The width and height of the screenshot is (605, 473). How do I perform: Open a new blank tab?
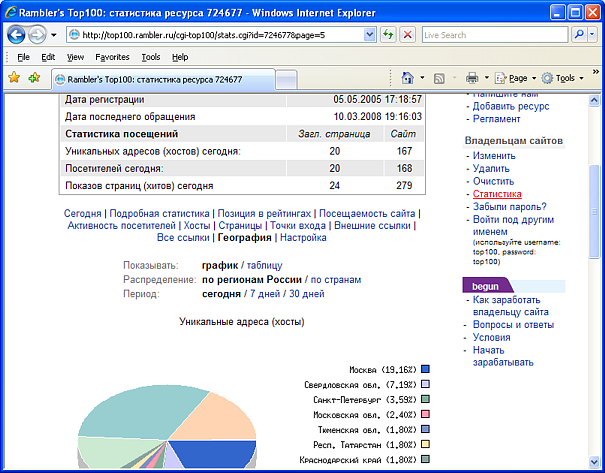tap(287, 80)
